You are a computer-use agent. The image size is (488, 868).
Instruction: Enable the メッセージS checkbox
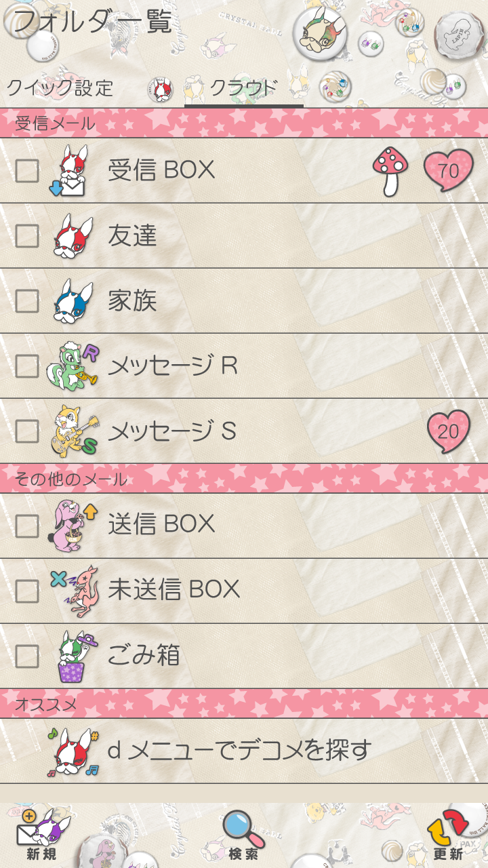tap(27, 431)
